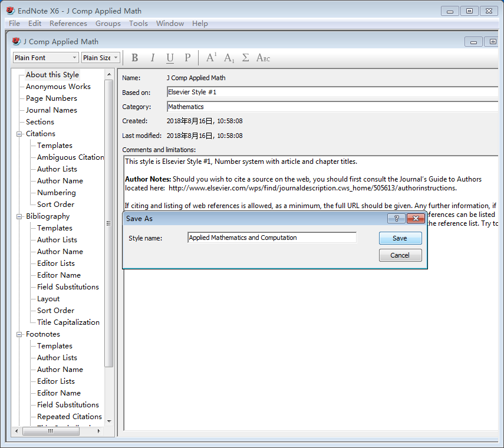Image resolution: width=504 pixels, height=448 pixels.
Task: Collapse the Footnotes tree node
Action: point(19,334)
